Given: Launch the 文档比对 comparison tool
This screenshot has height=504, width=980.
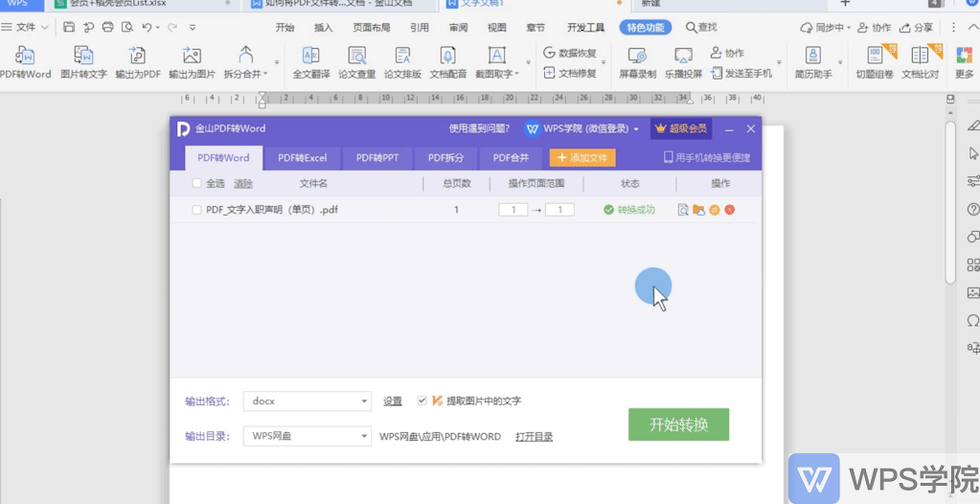Looking at the screenshot, I should pyautogui.click(x=920, y=62).
